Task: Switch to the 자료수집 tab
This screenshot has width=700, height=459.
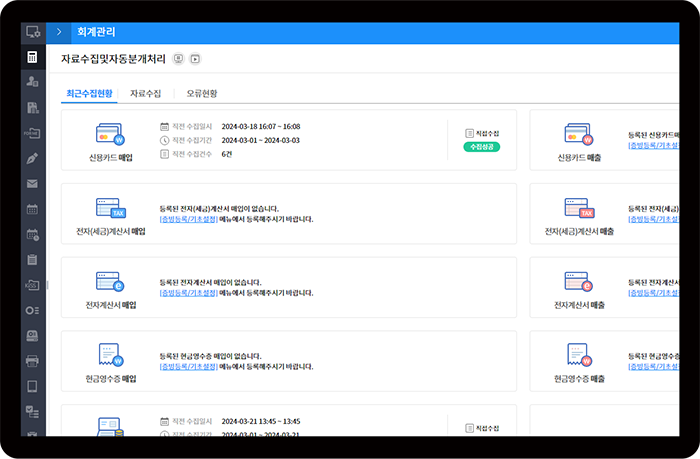Action: click(x=146, y=93)
